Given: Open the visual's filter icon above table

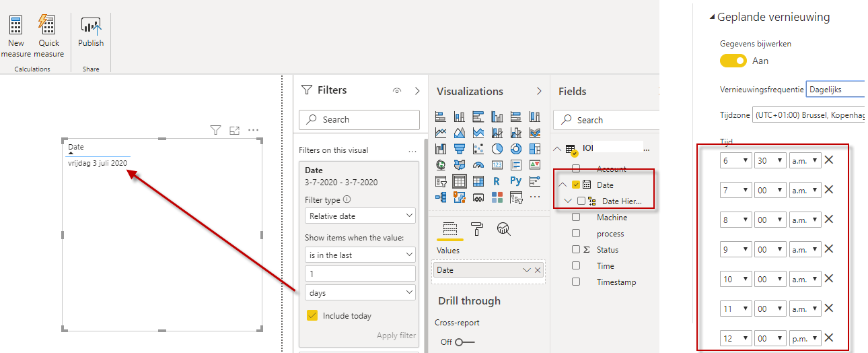Looking at the screenshot, I should [x=215, y=130].
